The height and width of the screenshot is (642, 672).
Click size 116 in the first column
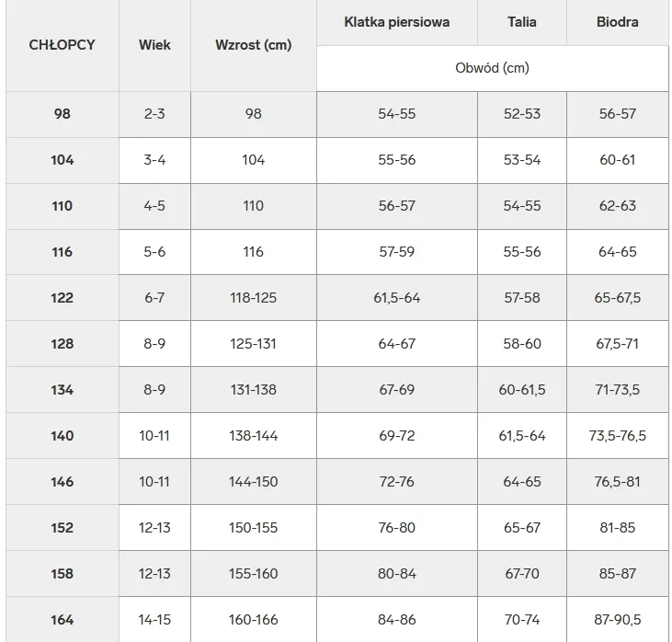click(62, 252)
